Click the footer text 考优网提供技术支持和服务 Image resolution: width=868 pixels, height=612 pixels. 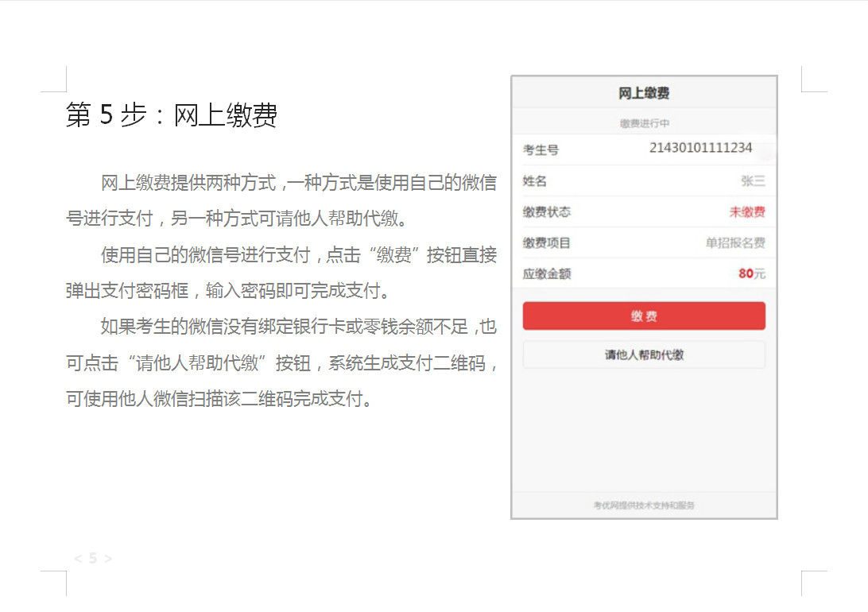[x=644, y=505]
